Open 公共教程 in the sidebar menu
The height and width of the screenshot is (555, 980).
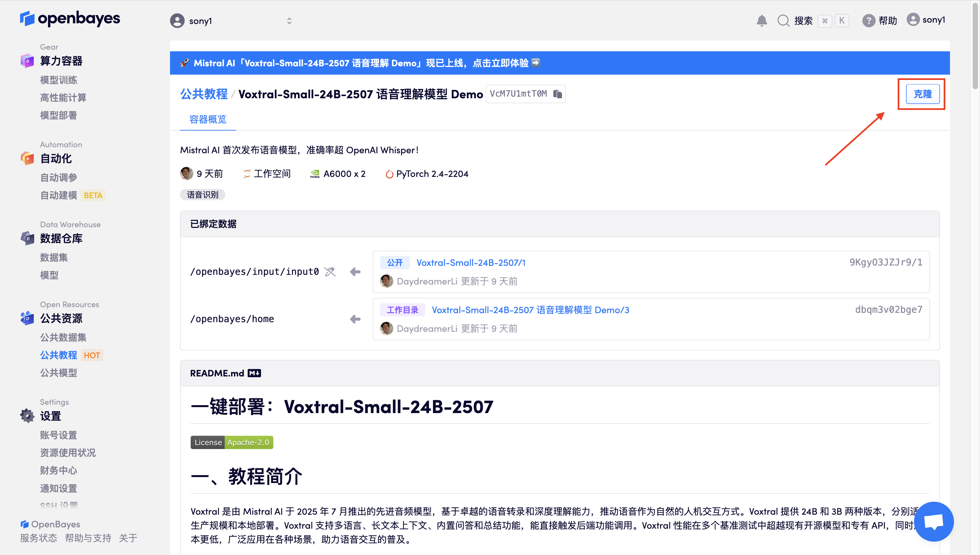(x=59, y=355)
